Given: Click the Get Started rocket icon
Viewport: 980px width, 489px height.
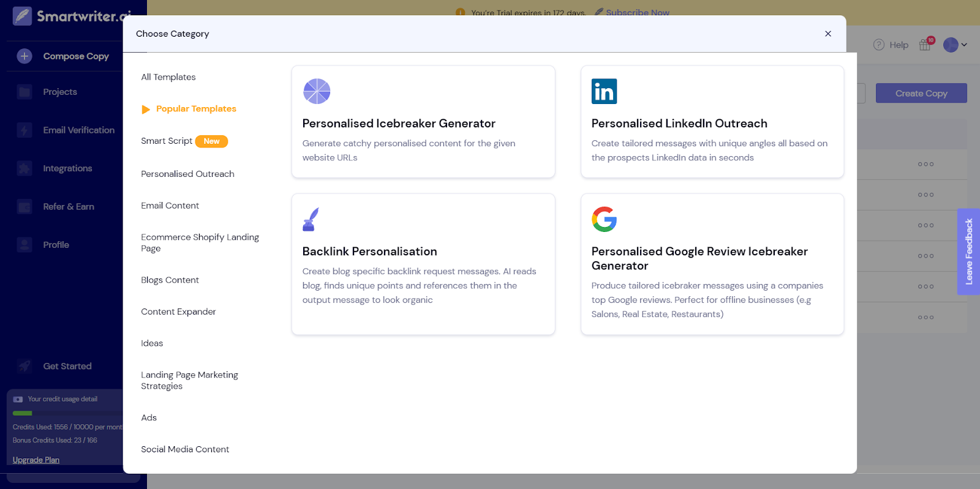Looking at the screenshot, I should coord(24,366).
